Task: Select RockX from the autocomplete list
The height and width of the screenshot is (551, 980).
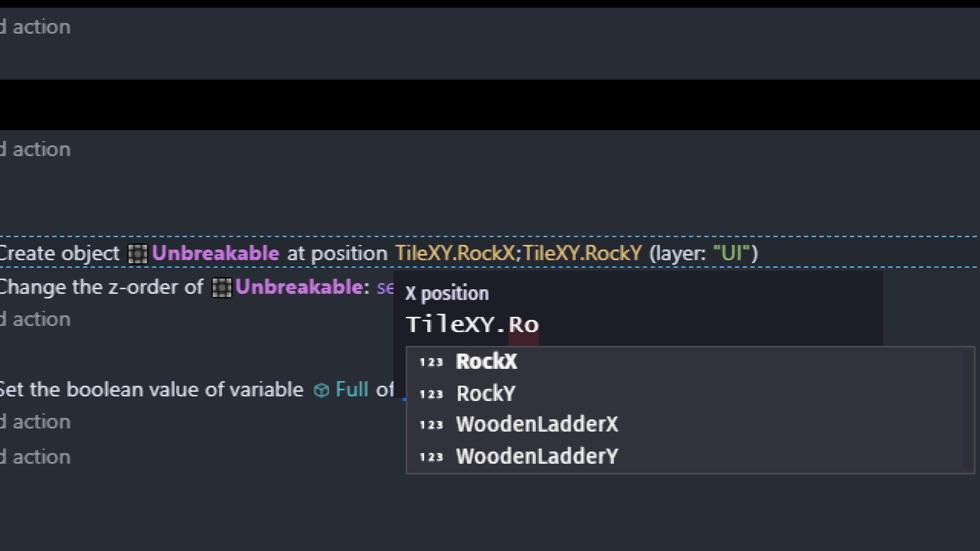Action: tap(486, 362)
